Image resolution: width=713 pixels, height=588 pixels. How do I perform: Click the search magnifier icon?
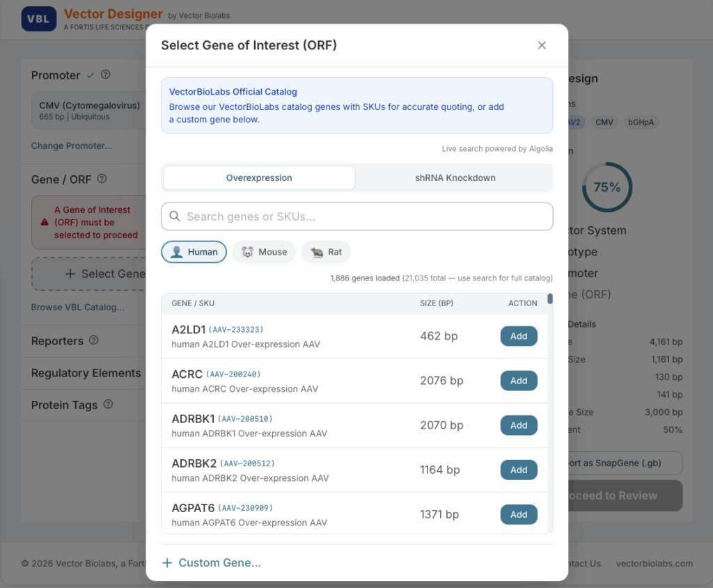point(175,216)
